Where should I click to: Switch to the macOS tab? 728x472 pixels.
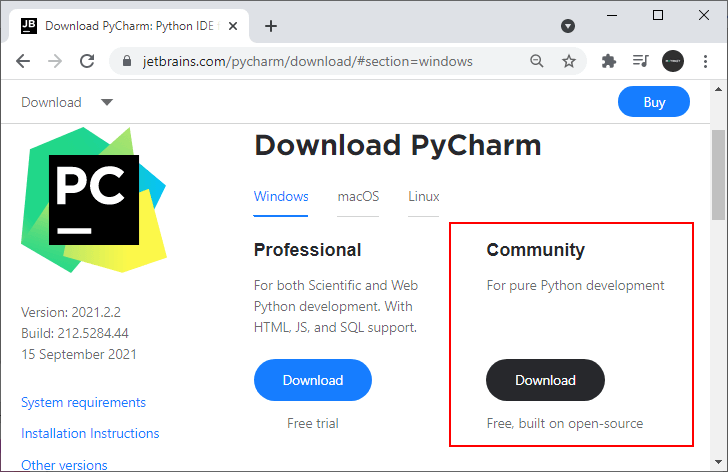point(358,196)
